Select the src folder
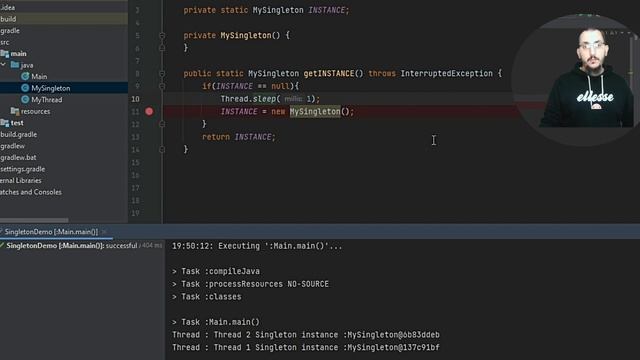Viewport: 640px width, 360px height. (x=4, y=42)
